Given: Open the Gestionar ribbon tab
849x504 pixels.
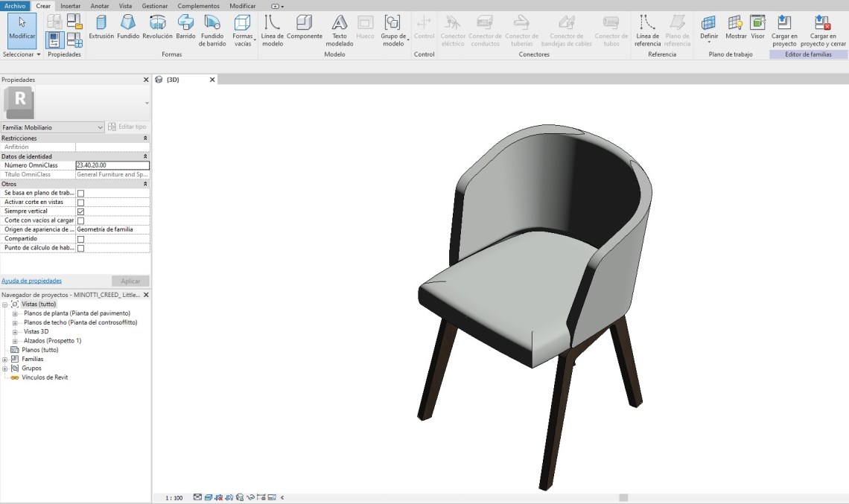Looking at the screenshot, I should coord(154,5).
